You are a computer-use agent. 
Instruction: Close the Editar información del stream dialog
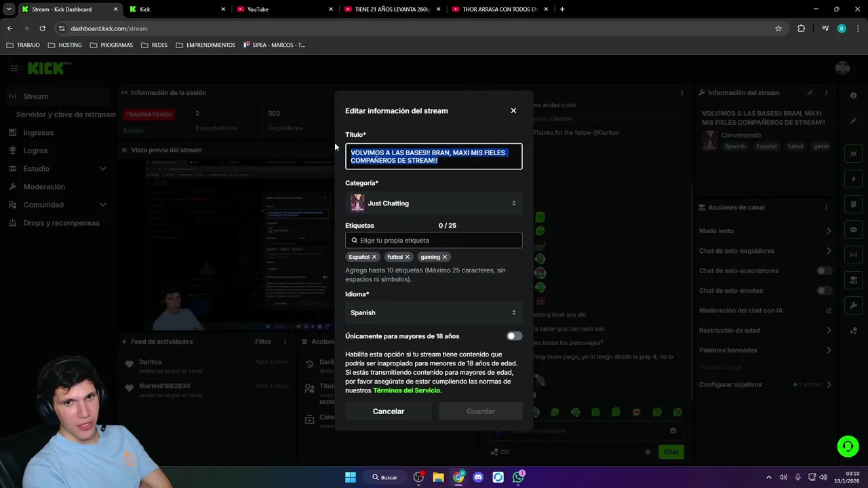(x=513, y=110)
